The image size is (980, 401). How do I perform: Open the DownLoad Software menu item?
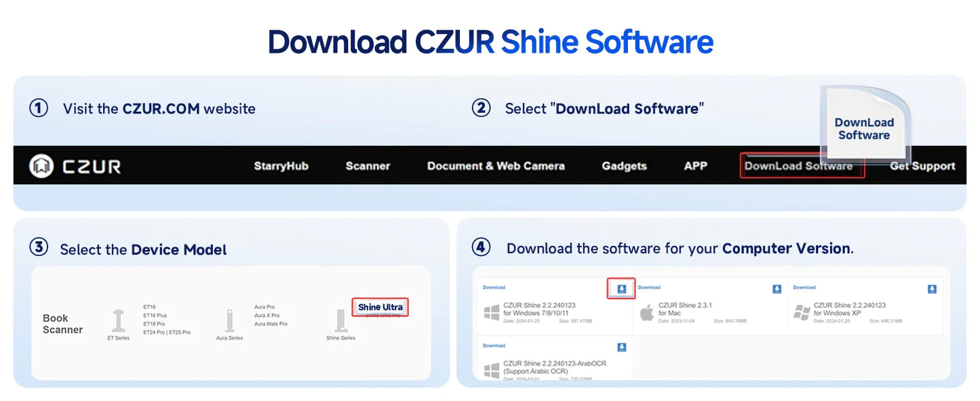798,165
